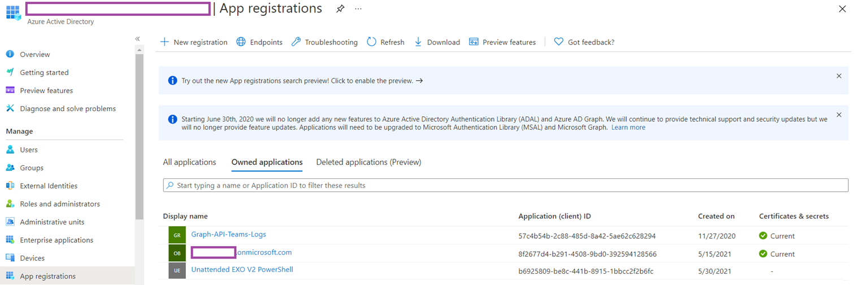Switch to Deleted applications (Preview) tab

click(368, 162)
